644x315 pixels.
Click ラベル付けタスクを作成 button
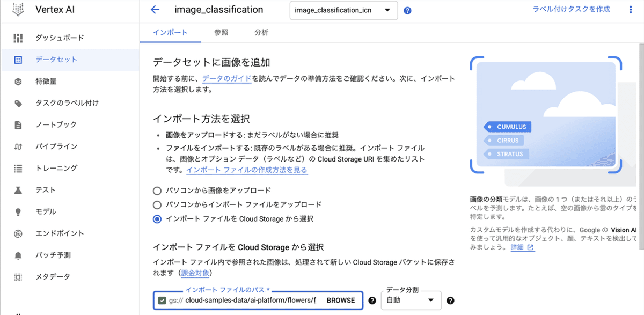pyautogui.click(x=572, y=10)
